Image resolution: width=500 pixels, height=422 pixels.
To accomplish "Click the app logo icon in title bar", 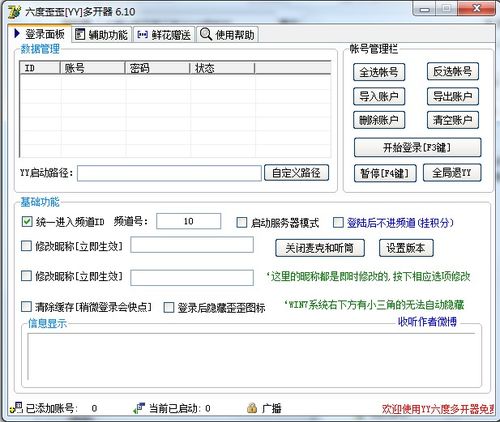I will click(x=14, y=12).
